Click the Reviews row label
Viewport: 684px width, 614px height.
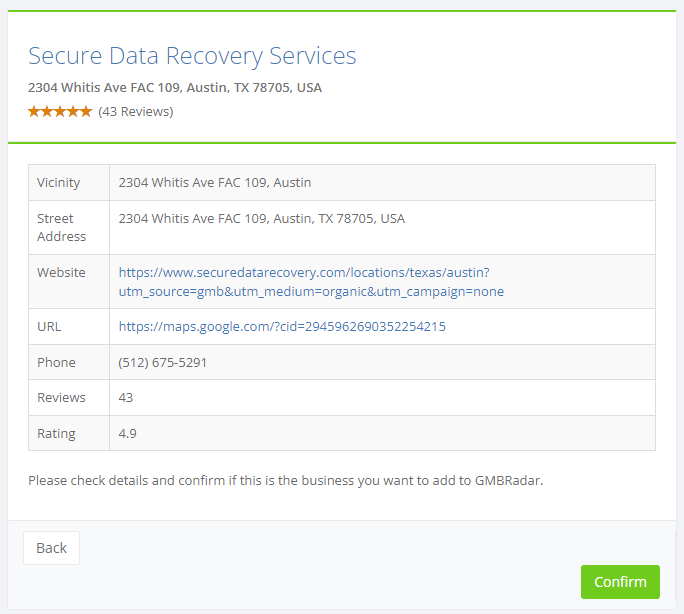coord(61,398)
